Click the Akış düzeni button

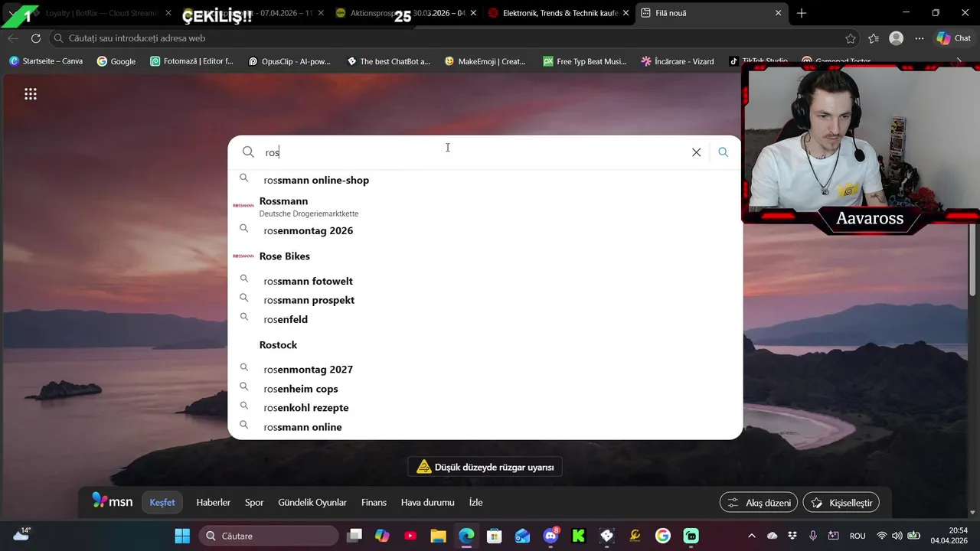[759, 503]
